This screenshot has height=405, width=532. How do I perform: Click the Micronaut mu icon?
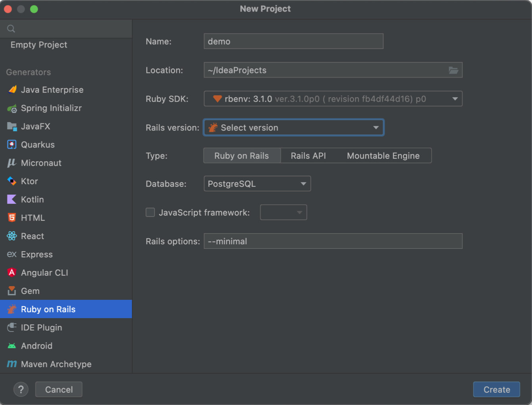click(12, 163)
